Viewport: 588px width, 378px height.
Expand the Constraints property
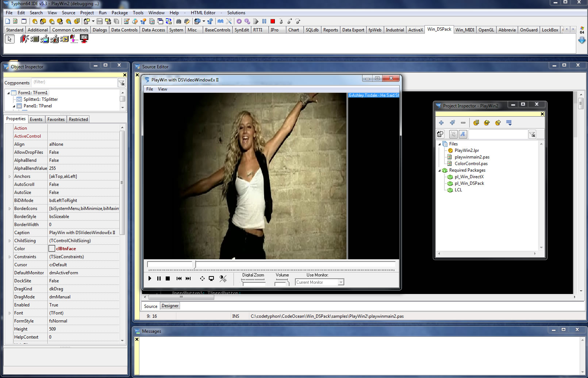tap(9, 257)
